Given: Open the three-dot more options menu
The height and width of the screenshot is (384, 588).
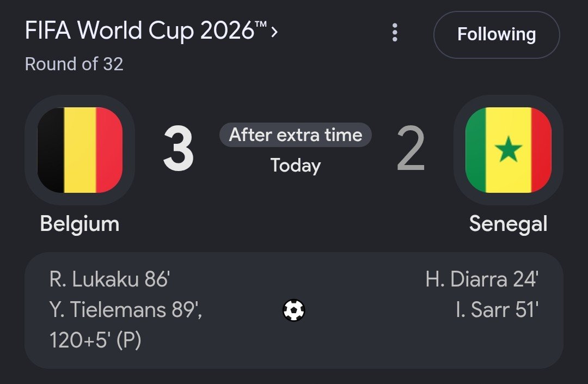Looking at the screenshot, I should [x=395, y=33].
